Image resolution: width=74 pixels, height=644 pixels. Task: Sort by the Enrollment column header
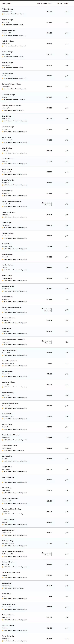coord(63,4)
